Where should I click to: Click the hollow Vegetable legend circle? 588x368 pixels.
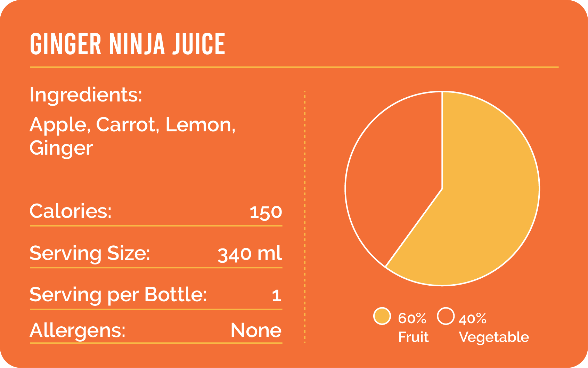click(x=446, y=316)
